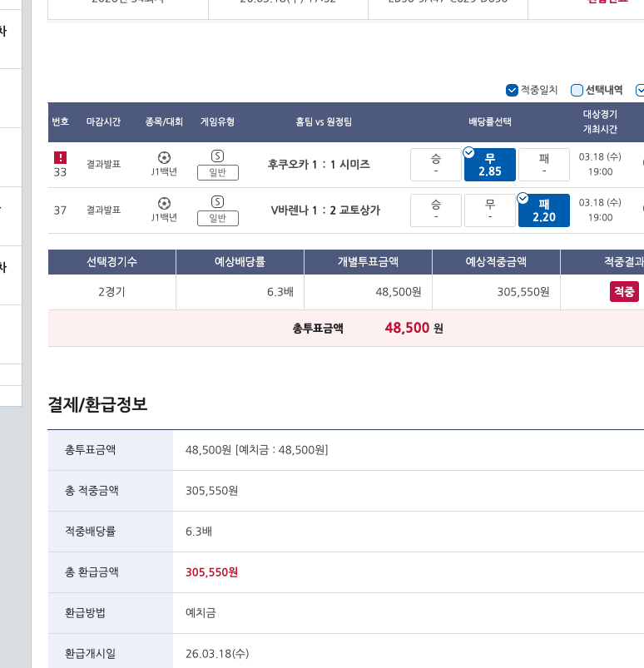Click the 일반 game type tag in row 37
Viewport: 644px width, 668px height.
coord(218,218)
